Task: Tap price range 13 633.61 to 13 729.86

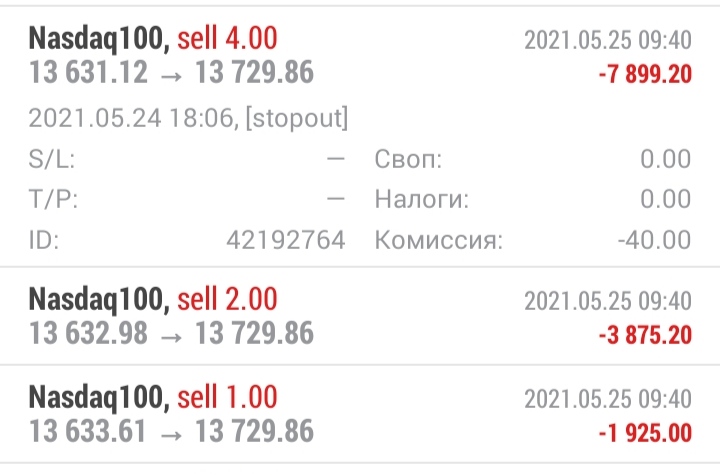Action: tap(171, 431)
